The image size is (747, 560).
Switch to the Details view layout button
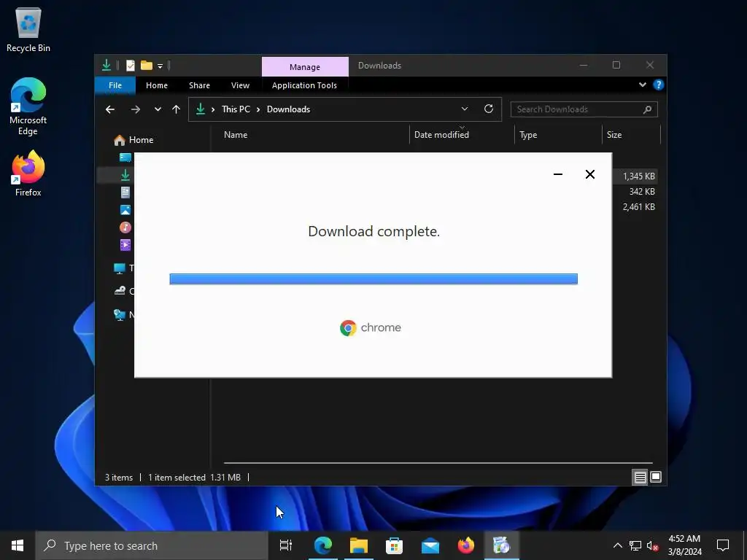(x=640, y=477)
